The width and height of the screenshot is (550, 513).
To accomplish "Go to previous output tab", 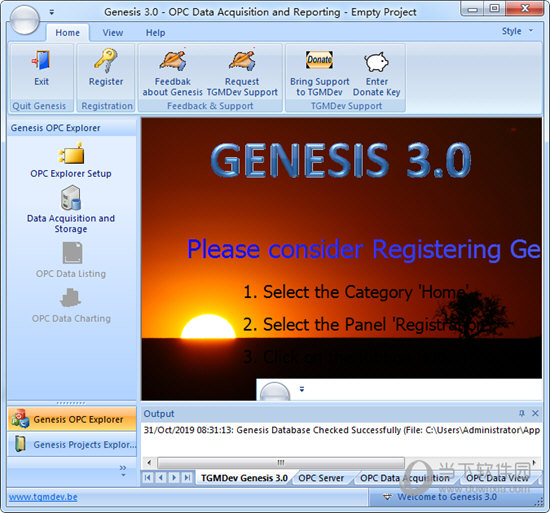I will click(161, 478).
